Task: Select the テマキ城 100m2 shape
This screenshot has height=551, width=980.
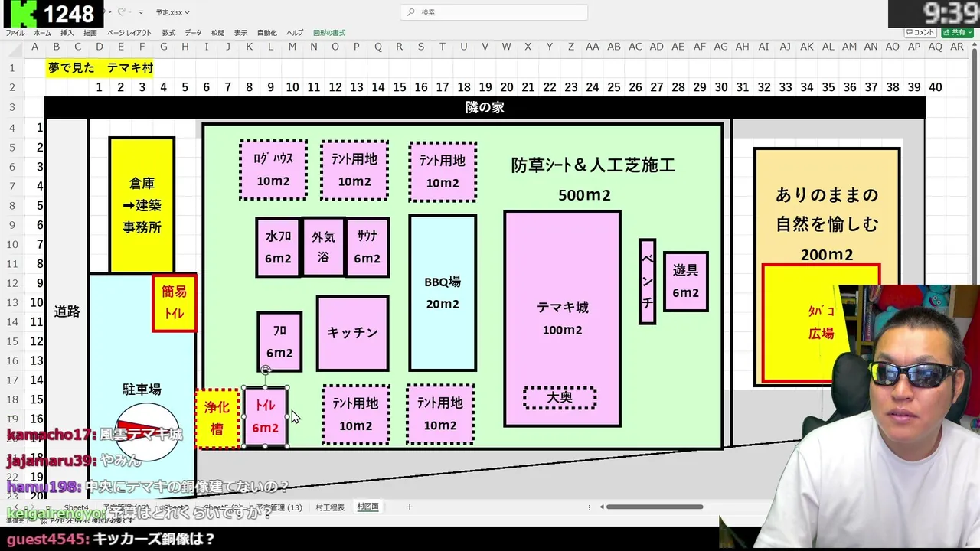Action: (562, 318)
